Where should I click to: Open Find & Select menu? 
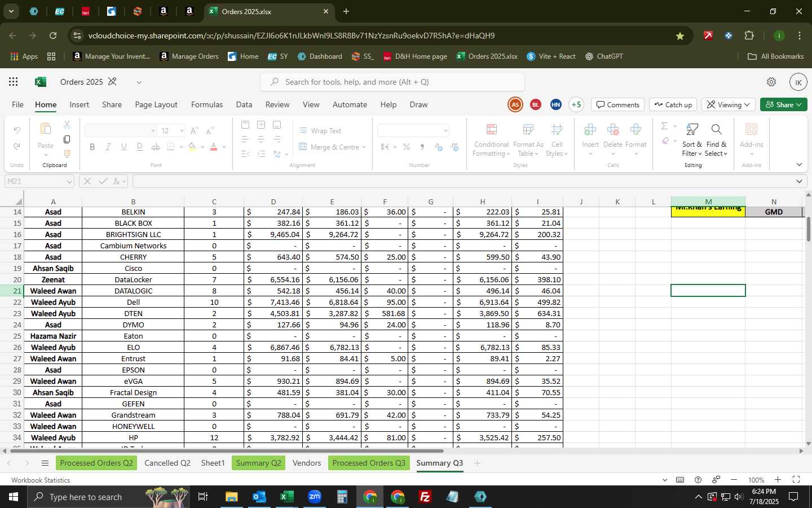[x=716, y=141]
